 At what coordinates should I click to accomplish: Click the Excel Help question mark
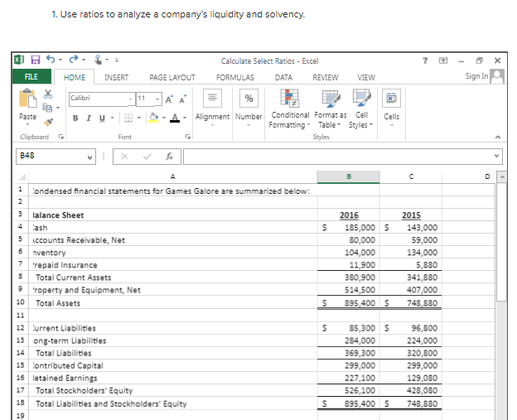pyautogui.click(x=425, y=60)
